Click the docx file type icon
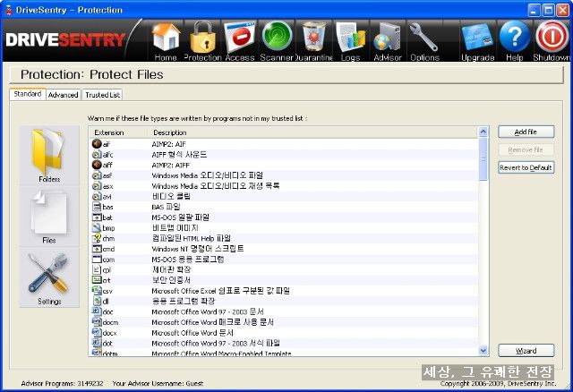 pos(97,333)
